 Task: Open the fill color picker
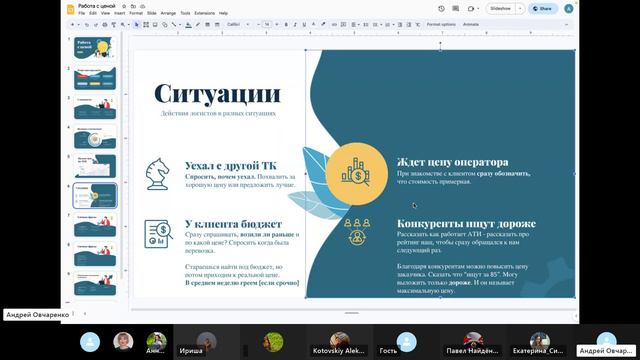[x=188, y=24]
